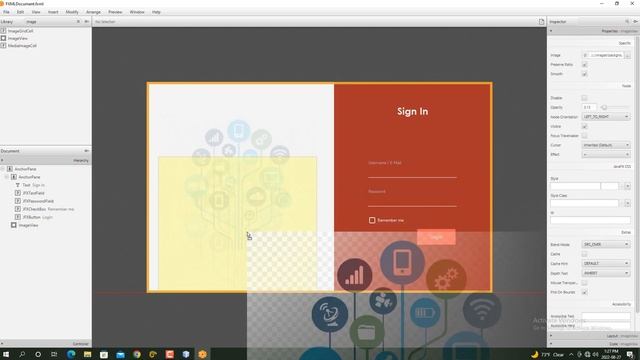Select JFXPasswordField in hierarchy
This screenshot has height=360, width=640.
pos(38,201)
